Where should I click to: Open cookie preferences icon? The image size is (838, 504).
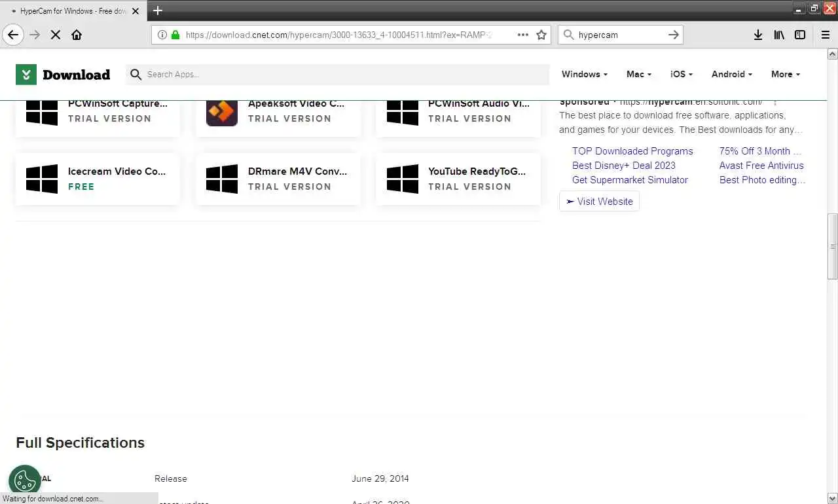[x=25, y=481]
